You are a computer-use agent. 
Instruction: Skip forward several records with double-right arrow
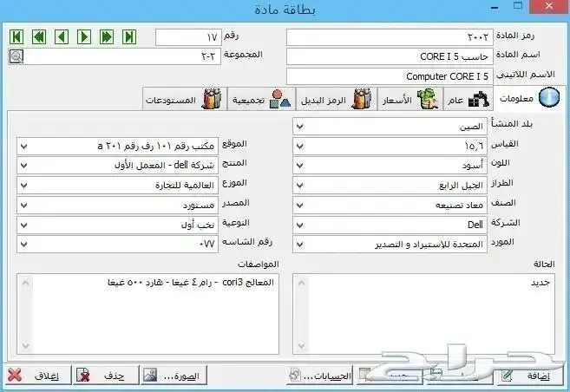coord(107,36)
